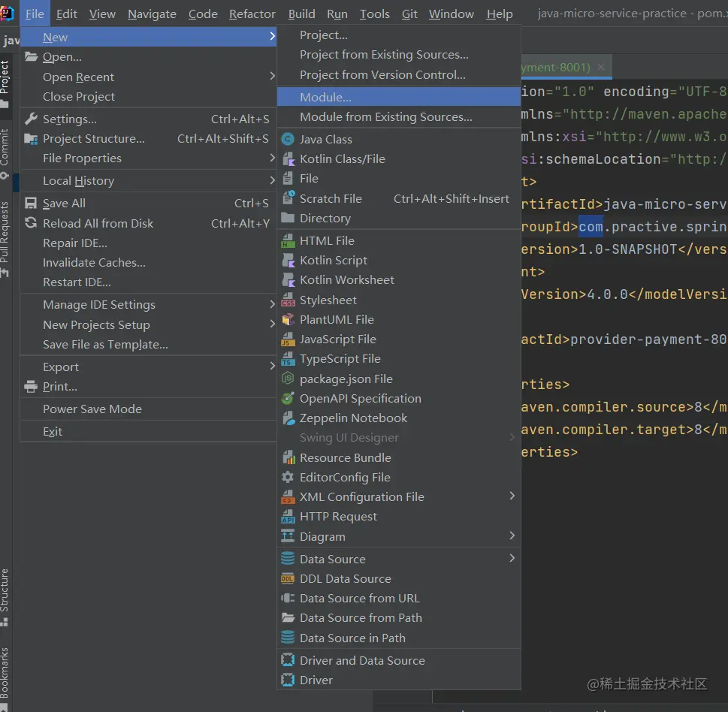Click the HTTP Request API icon
Screen dimensions: 728x712
point(288,516)
